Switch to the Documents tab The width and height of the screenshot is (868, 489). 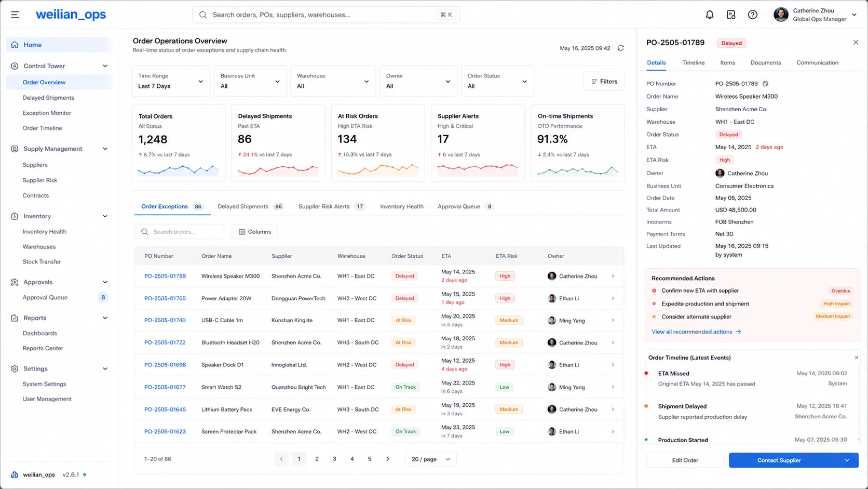765,62
